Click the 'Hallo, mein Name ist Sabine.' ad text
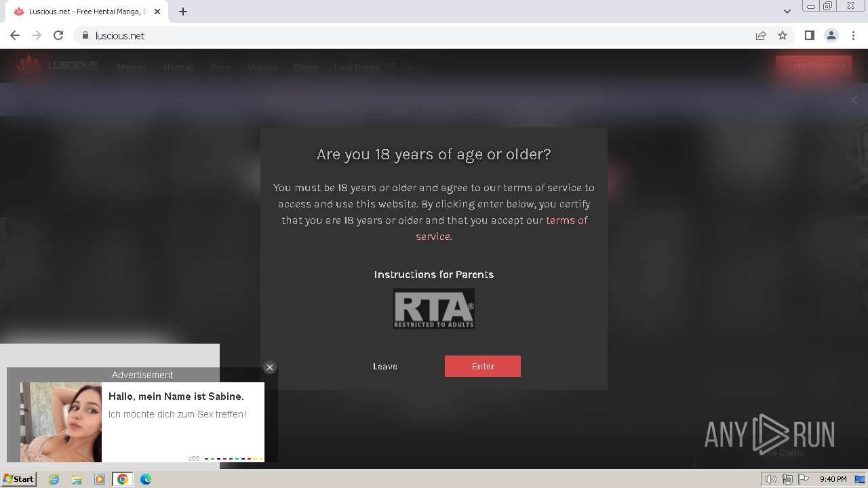868x488 pixels. click(176, 396)
